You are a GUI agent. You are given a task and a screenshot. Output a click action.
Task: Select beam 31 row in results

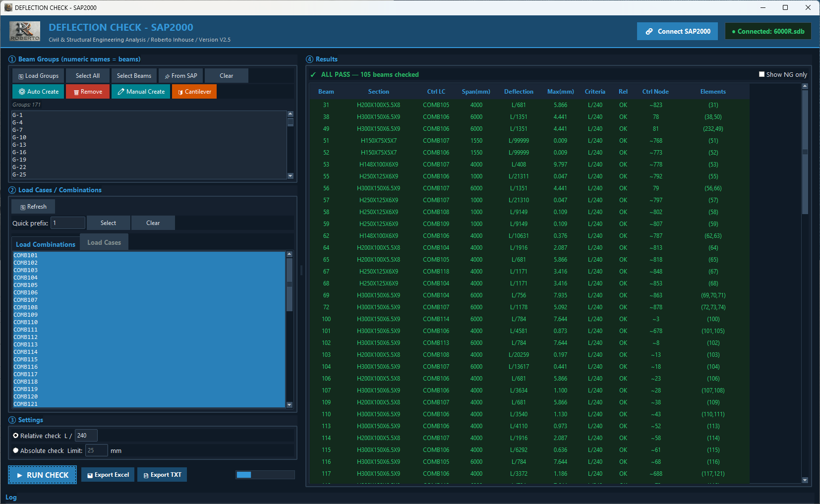coord(530,105)
